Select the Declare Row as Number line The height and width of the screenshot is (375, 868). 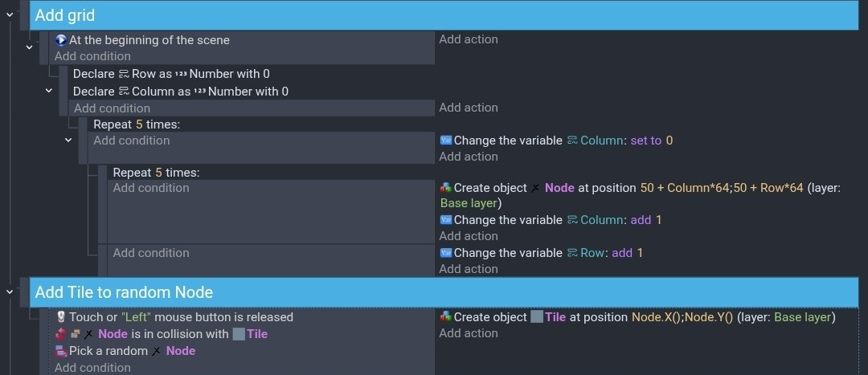tap(171, 74)
